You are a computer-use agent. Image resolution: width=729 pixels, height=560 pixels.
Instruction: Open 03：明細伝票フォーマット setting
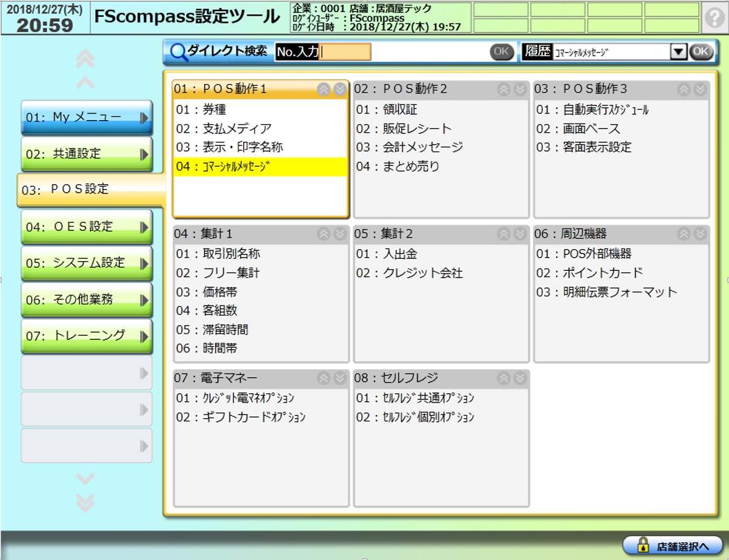point(621,292)
